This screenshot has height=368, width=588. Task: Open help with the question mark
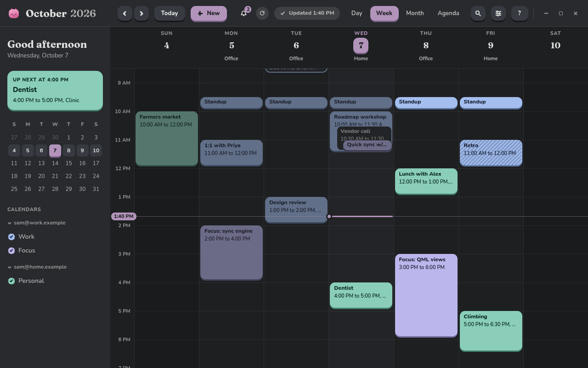520,13
